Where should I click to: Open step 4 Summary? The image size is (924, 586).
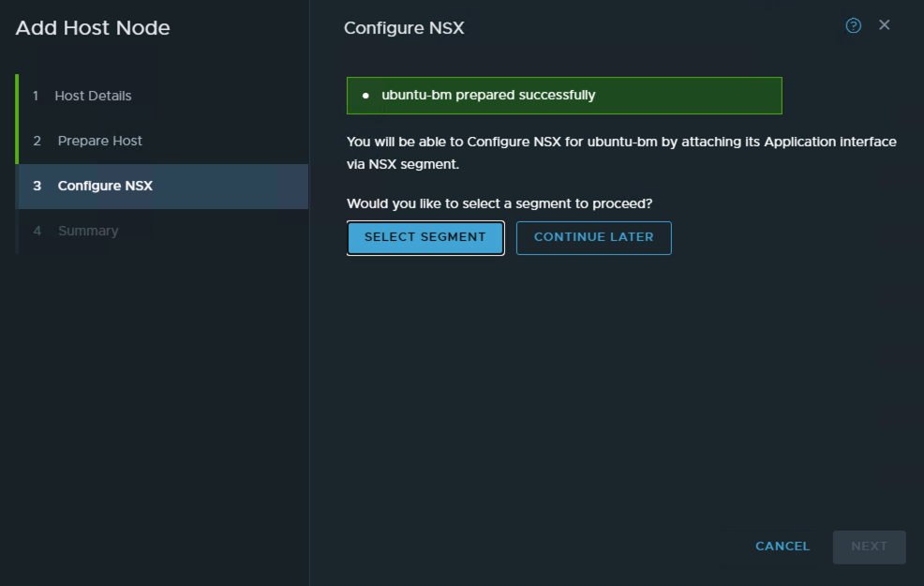[163, 231]
